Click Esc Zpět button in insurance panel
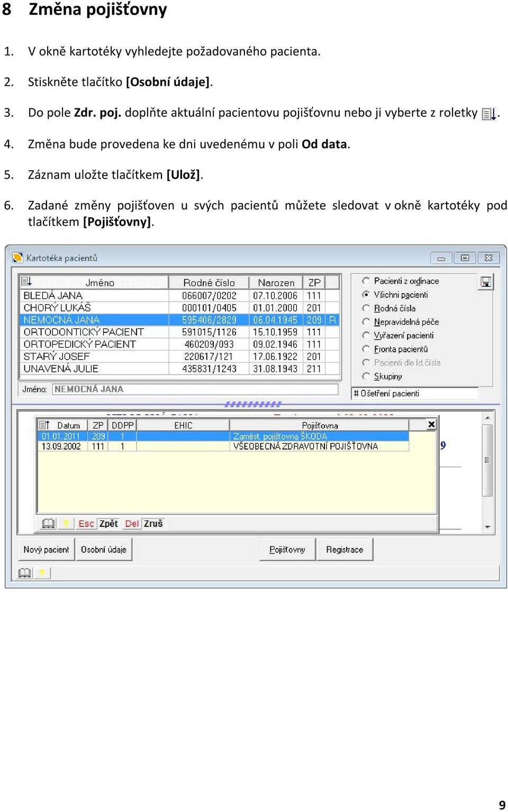The image size is (508, 812). (98, 523)
